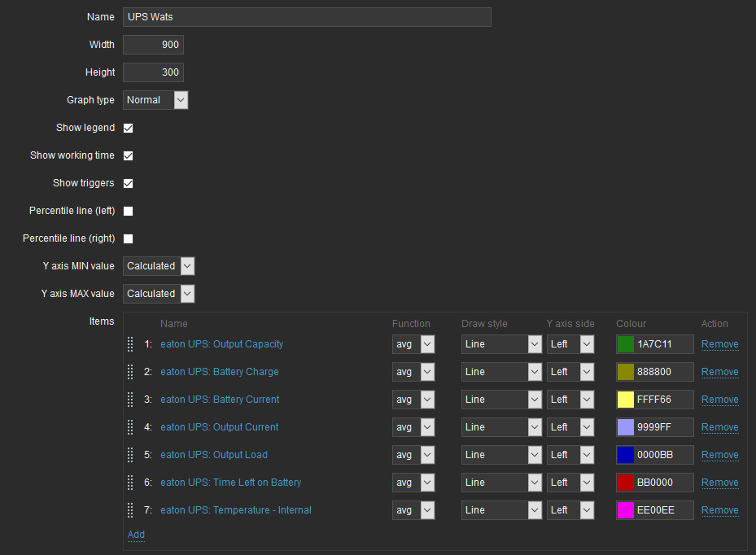Open Function dropdown for Output Current
Viewport: 756px width, 555px height.
[413, 427]
